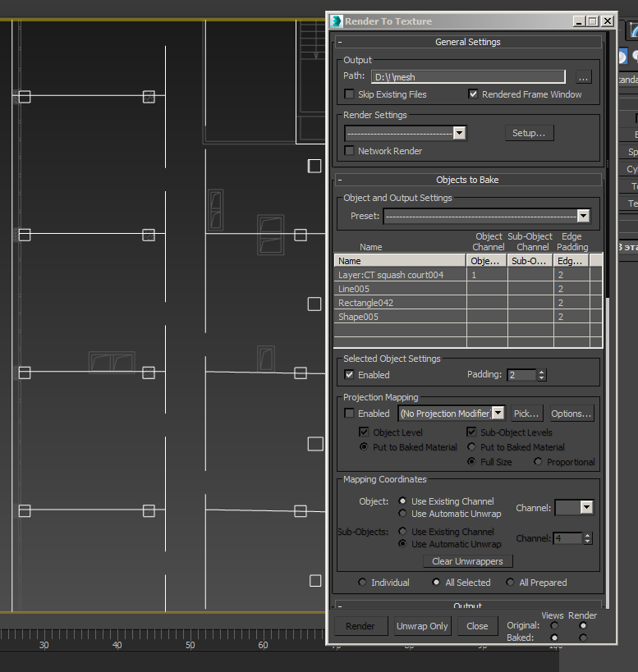Click the Close button at dialog bottom
The image size is (638, 672).
pos(478,626)
